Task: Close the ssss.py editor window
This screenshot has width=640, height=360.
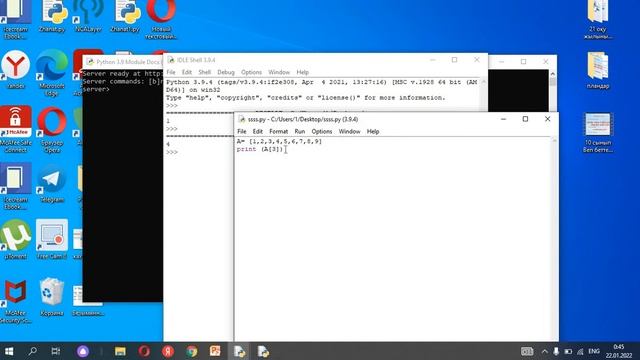Action: click(x=547, y=119)
